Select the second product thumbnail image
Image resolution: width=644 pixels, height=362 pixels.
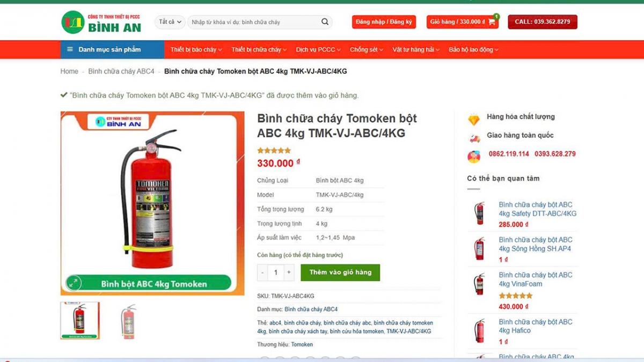pos(128,321)
